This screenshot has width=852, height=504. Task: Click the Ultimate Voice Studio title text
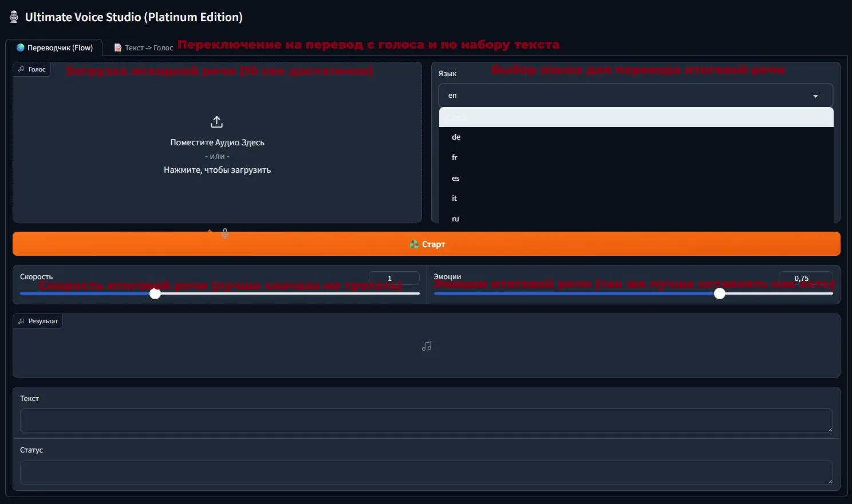point(134,17)
